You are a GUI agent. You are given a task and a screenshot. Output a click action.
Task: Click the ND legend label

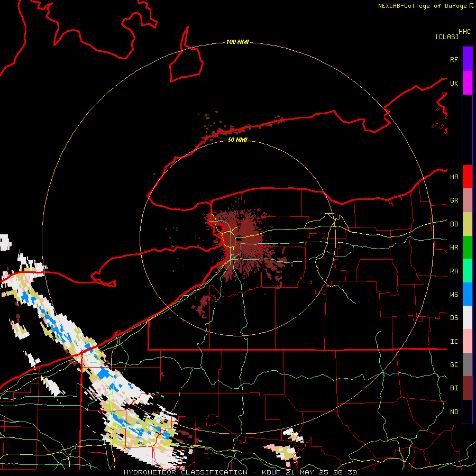[454, 411]
